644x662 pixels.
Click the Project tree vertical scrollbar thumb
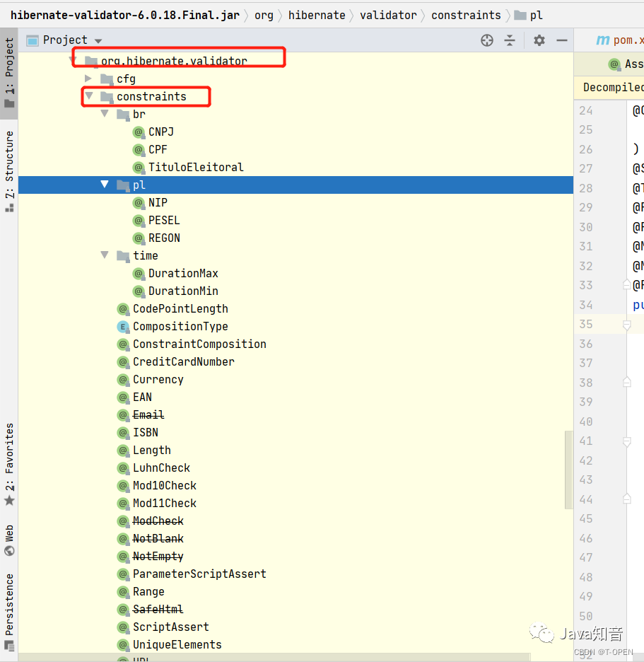[x=568, y=470]
